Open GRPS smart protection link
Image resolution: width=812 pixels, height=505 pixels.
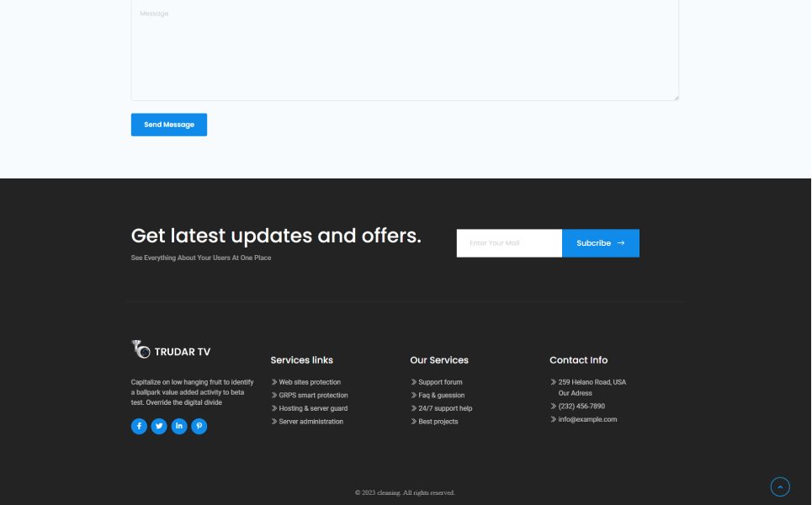click(313, 396)
